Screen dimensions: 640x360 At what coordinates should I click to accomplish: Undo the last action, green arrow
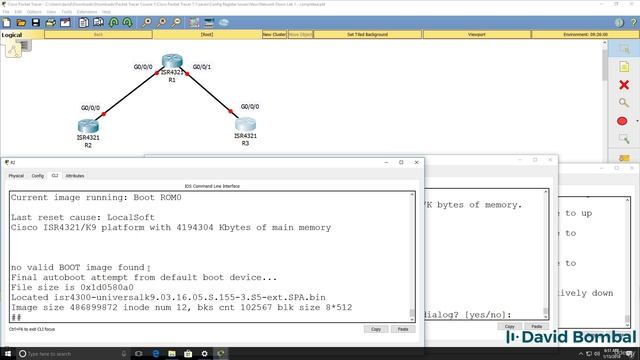(113, 23)
